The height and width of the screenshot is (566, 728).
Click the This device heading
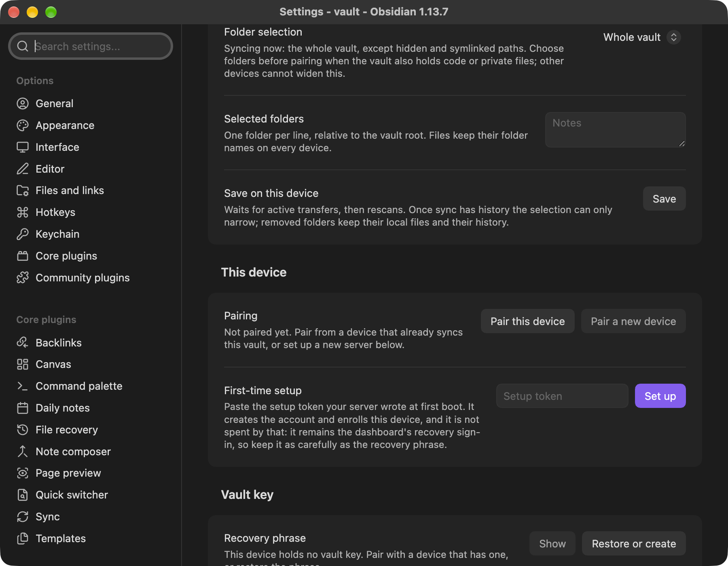(254, 272)
